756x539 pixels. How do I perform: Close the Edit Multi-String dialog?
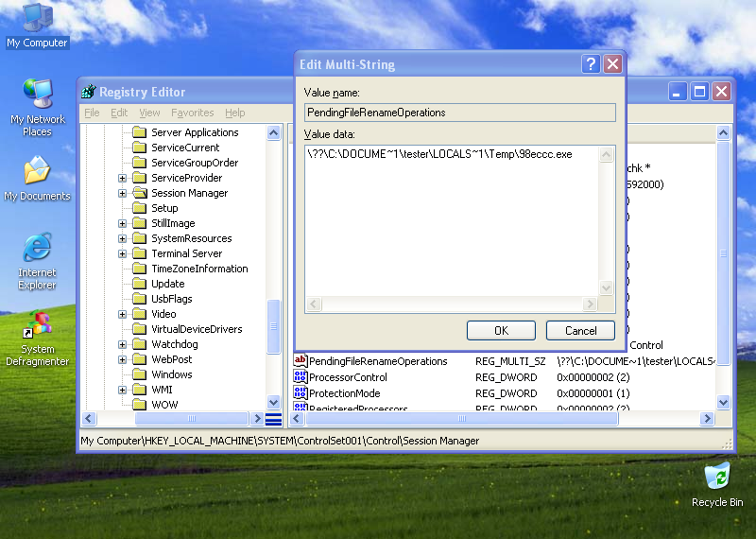coord(612,63)
